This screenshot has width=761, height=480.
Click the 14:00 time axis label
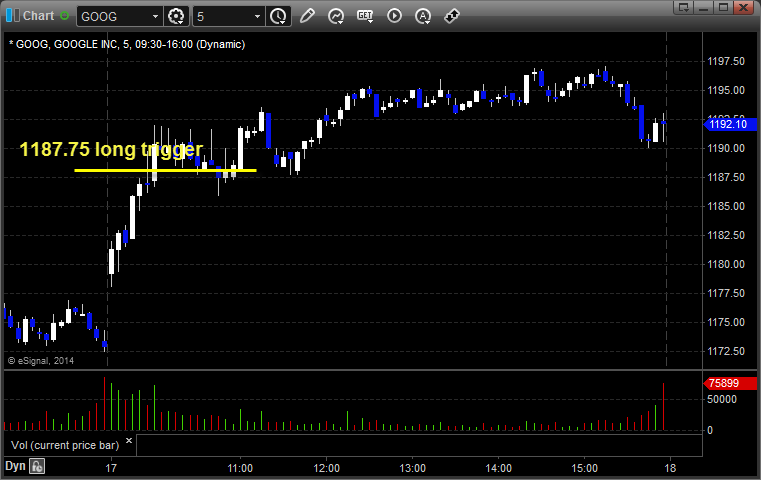click(x=498, y=468)
